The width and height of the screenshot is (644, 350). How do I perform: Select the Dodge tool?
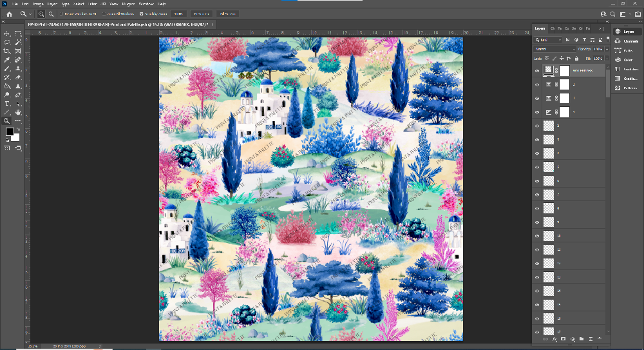[x=6, y=95]
